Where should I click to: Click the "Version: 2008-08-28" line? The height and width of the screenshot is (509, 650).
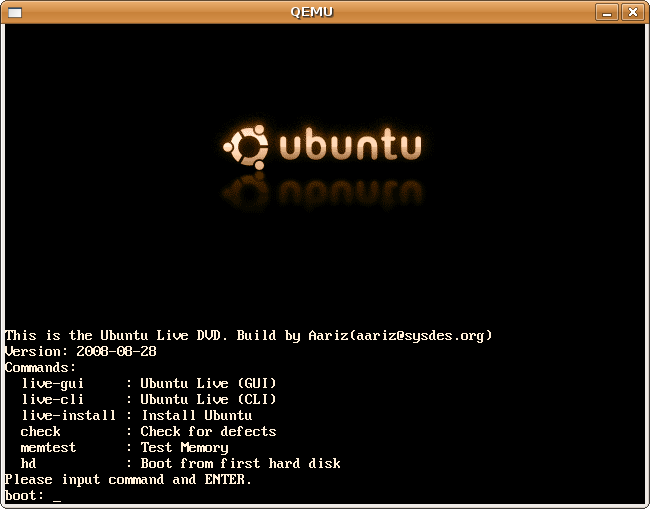point(81,351)
